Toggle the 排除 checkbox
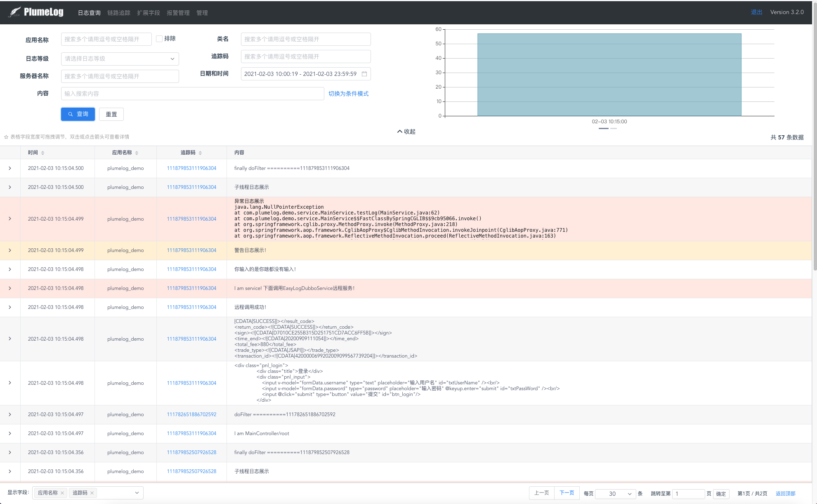 (159, 39)
